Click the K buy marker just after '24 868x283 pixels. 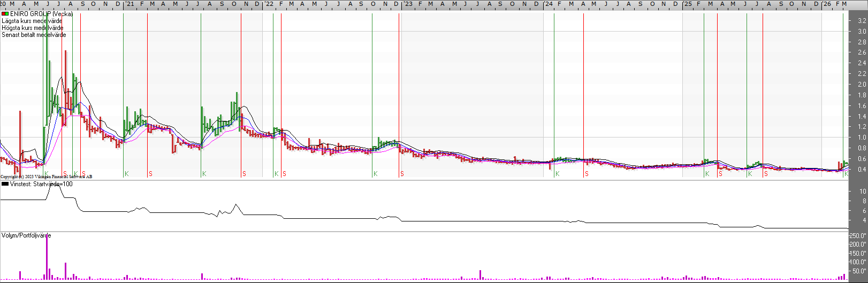(x=557, y=174)
